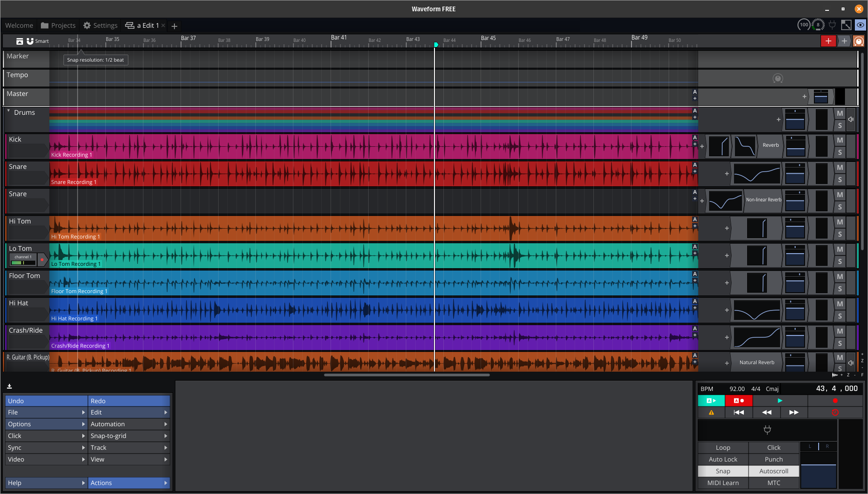Open the Reverb plugin on Kick track
Screen dimensions: 868x494
coord(770,145)
